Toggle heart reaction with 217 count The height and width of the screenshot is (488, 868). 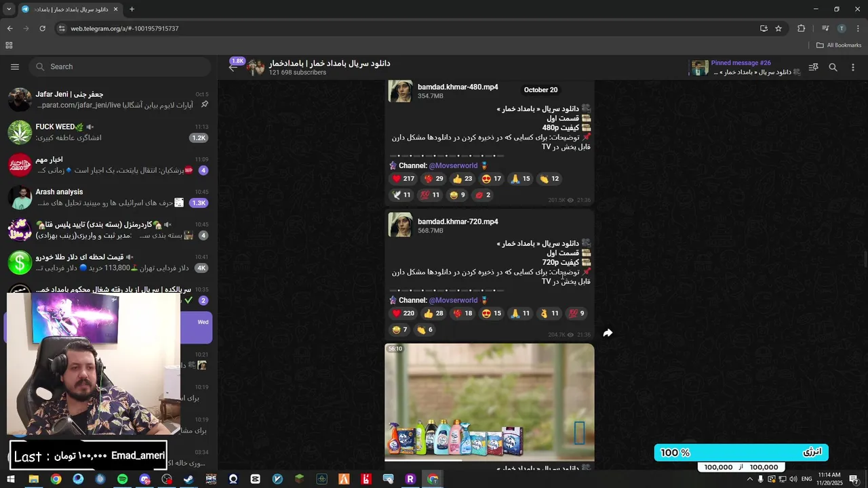click(403, 179)
